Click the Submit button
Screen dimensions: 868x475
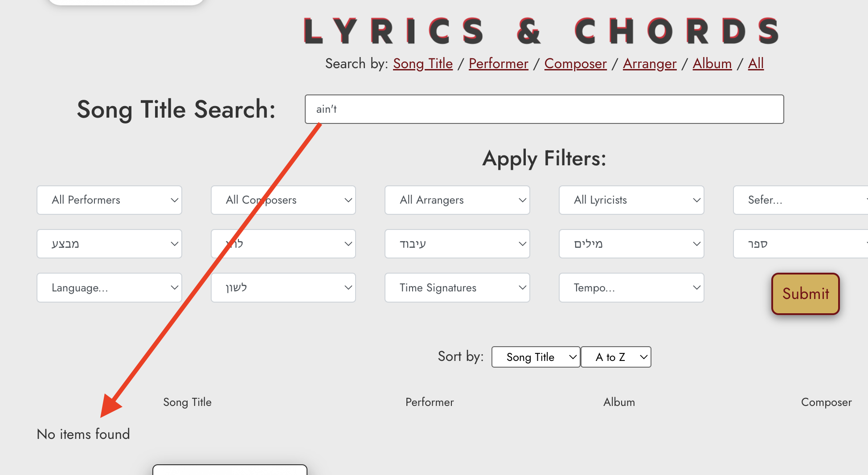click(x=806, y=294)
